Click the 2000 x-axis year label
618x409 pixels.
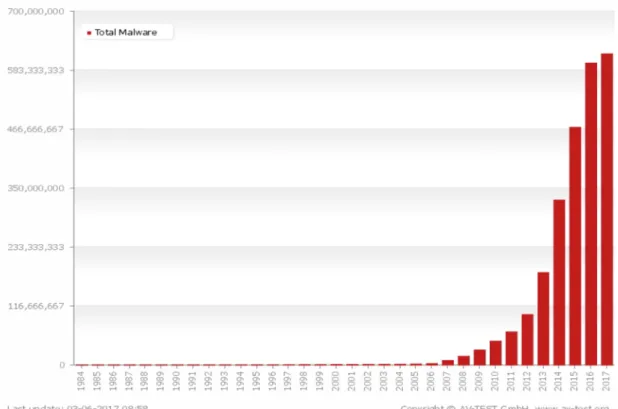336,381
